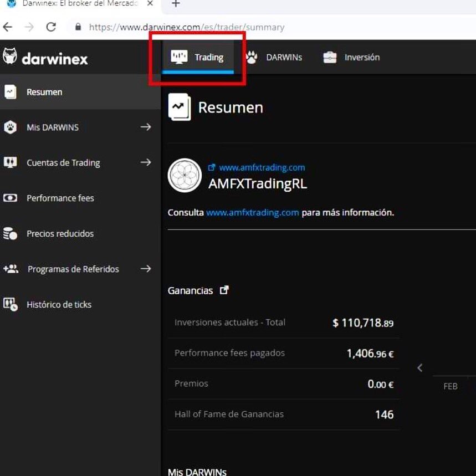This screenshot has height=476, width=476.
Task: Click the Cuentas de Trading icon
Action: pos(11,162)
